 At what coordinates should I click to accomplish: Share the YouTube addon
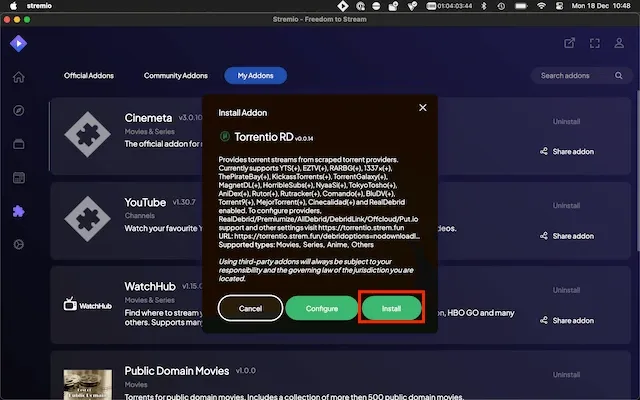[x=567, y=236]
